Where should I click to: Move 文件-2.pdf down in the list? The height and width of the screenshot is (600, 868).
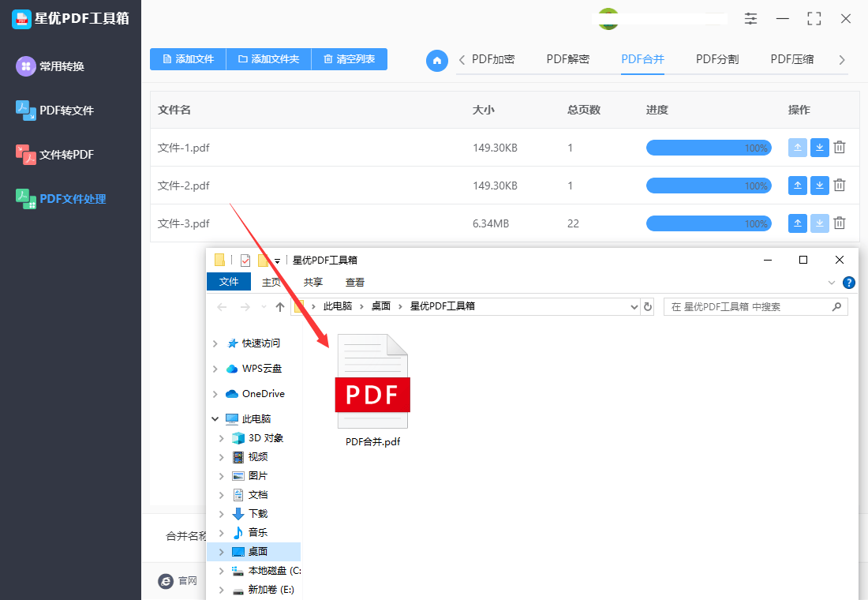tap(819, 186)
